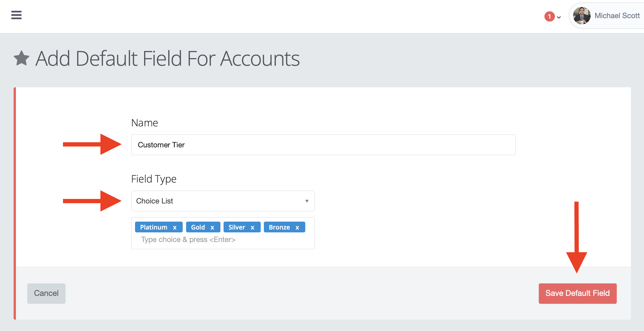Click Michael Scott's profile avatar
Image resolution: width=644 pixels, height=331 pixels.
pyautogui.click(x=582, y=16)
